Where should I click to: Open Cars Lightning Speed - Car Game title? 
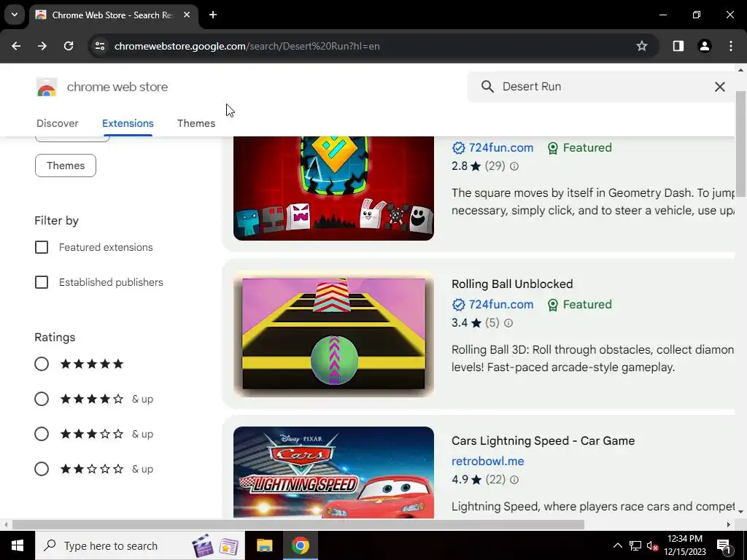tap(543, 441)
